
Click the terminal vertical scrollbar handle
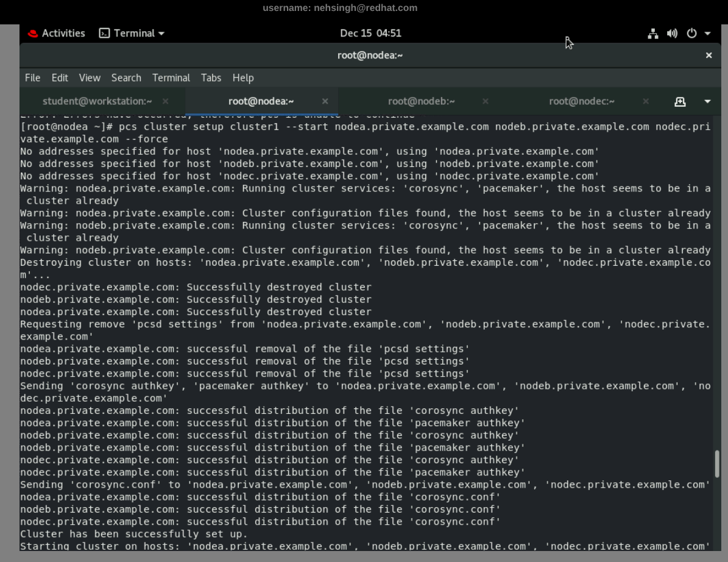tap(717, 464)
